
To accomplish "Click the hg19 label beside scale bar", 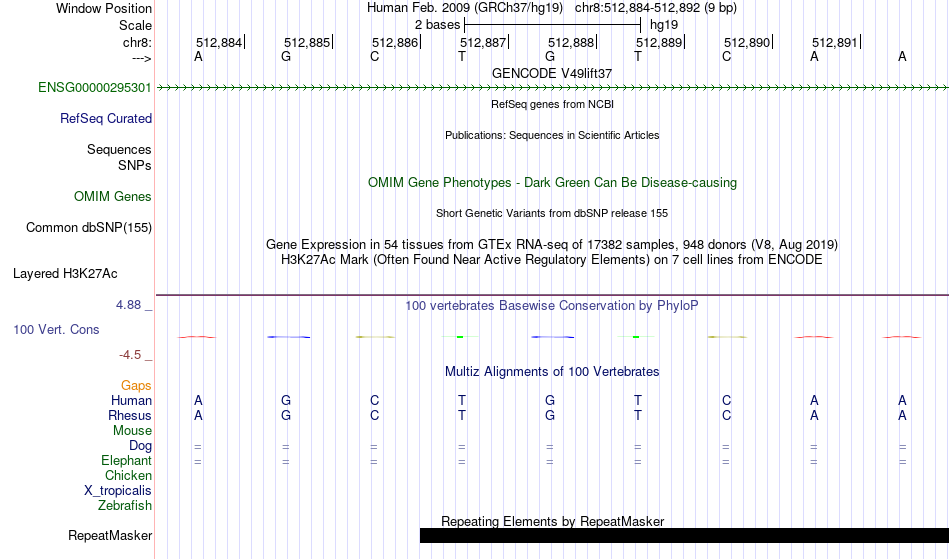I will click(664, 25).
